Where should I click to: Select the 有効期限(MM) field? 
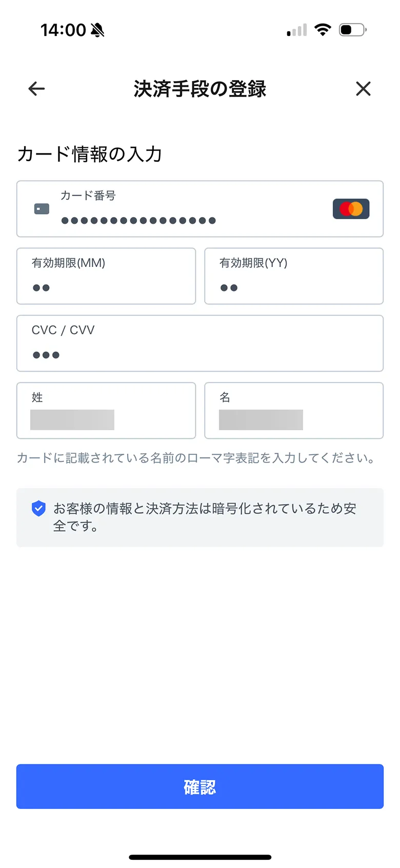click(x=106, y=276)
